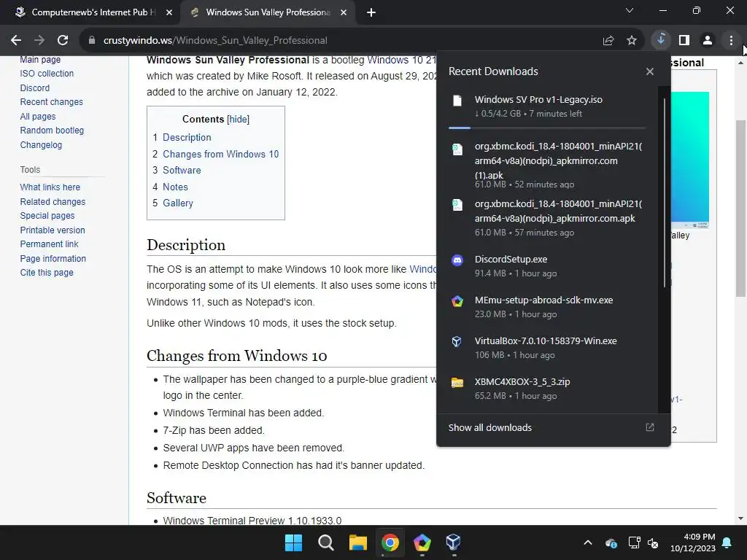Click the OneDrive tray icon
This screenshot has height=560, width=747.
tap(611, 542)
